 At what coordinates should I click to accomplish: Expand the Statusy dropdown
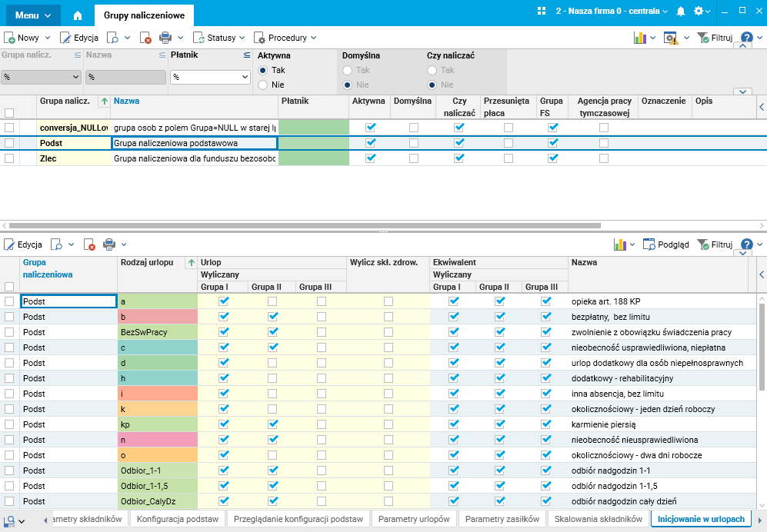241,38
